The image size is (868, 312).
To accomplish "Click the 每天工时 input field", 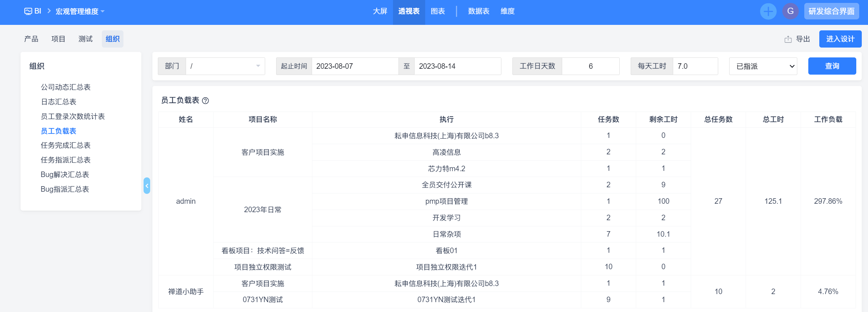I will pos(695,66).
